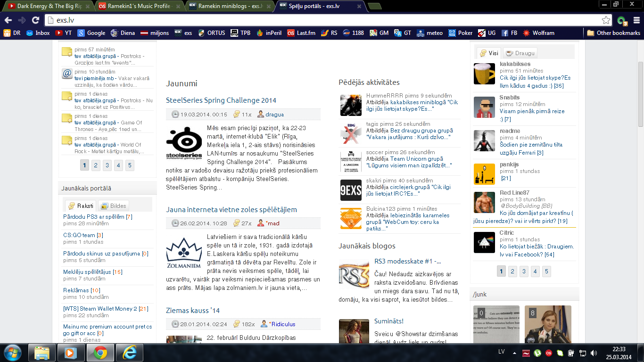Go to page 2 of notifications list
Image resolution: width=644 pixels, height=362 pixels.
point(96,165)
